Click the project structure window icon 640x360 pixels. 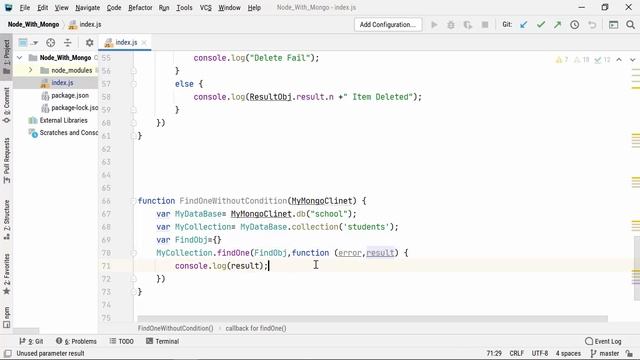[x=613, y=25]
